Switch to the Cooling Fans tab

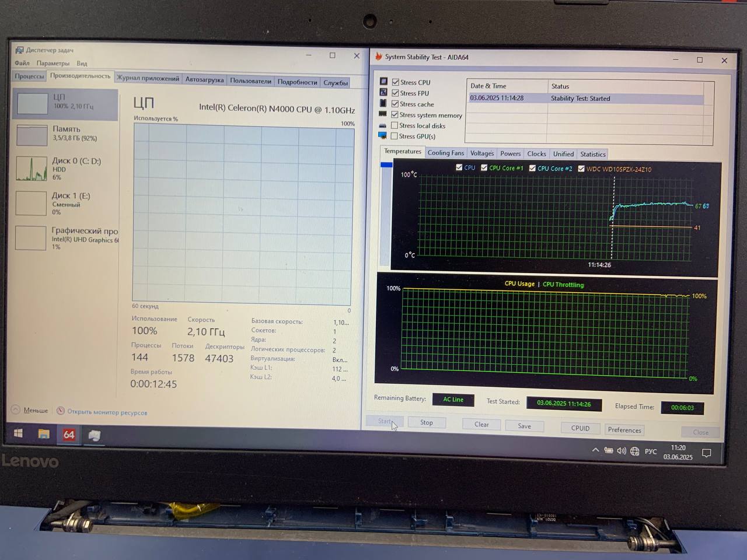pyautogui.click(x=445, y=153)
